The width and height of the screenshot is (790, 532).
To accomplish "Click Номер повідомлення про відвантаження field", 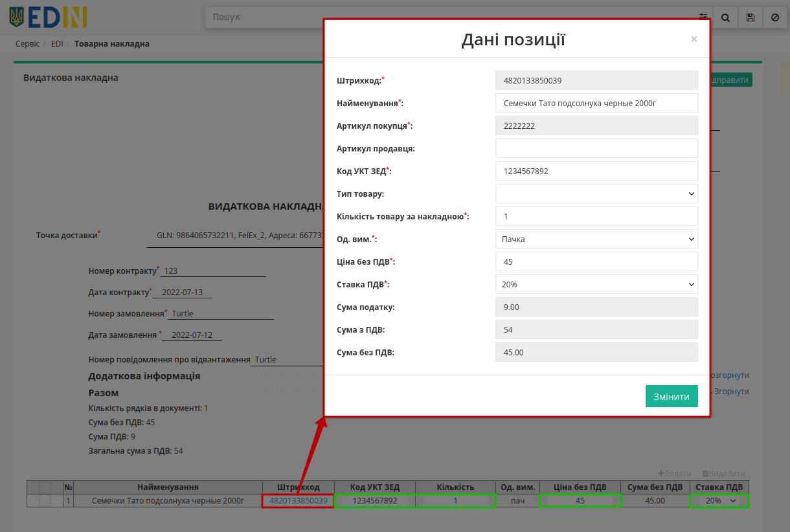I will [x=286, y=360].
